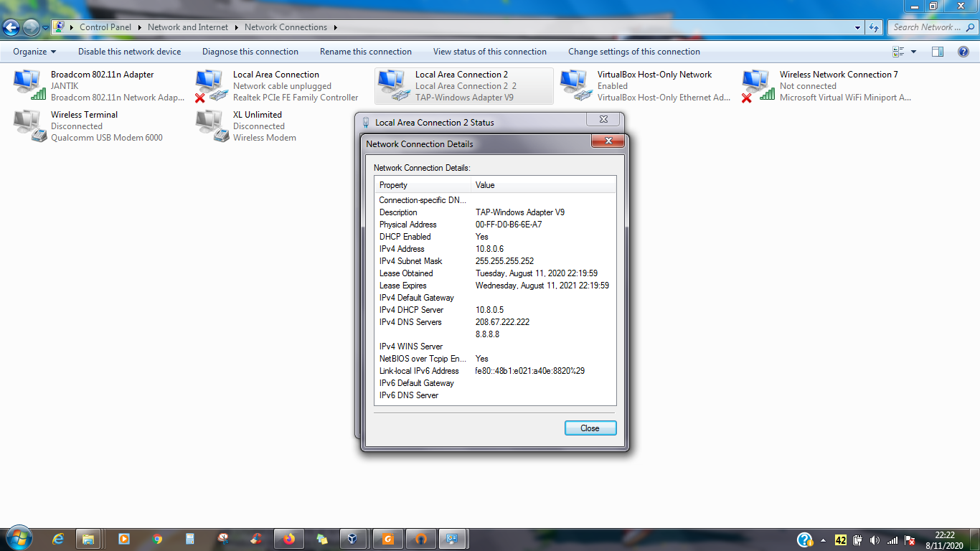The height and width of the screenshot is (551, 980).
Task: Select the Physical Address row 00-FF-D0-B6-6E-A7
Action: [495, 225]
